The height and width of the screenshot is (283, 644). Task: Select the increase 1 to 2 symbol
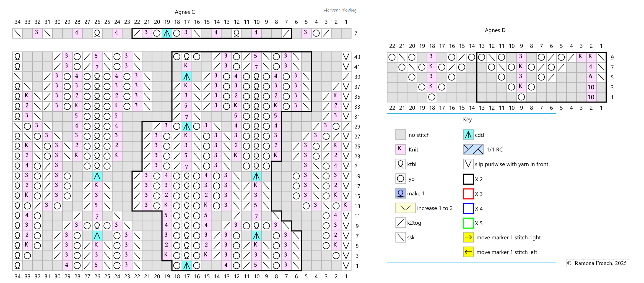coord(405,208)
